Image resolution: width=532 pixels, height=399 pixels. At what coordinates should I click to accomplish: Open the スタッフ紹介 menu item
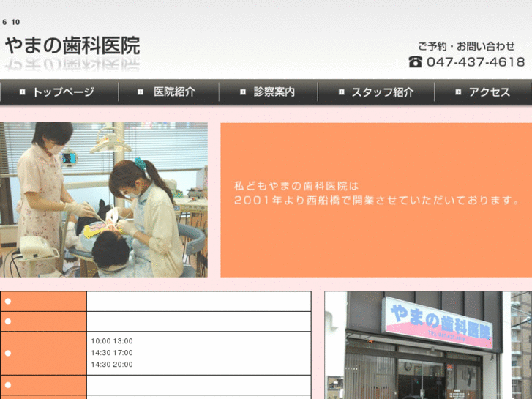coord(376,92)
